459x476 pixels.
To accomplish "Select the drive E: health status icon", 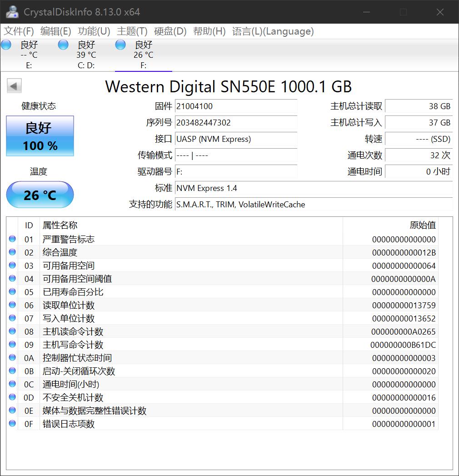I will coord(6,45).
